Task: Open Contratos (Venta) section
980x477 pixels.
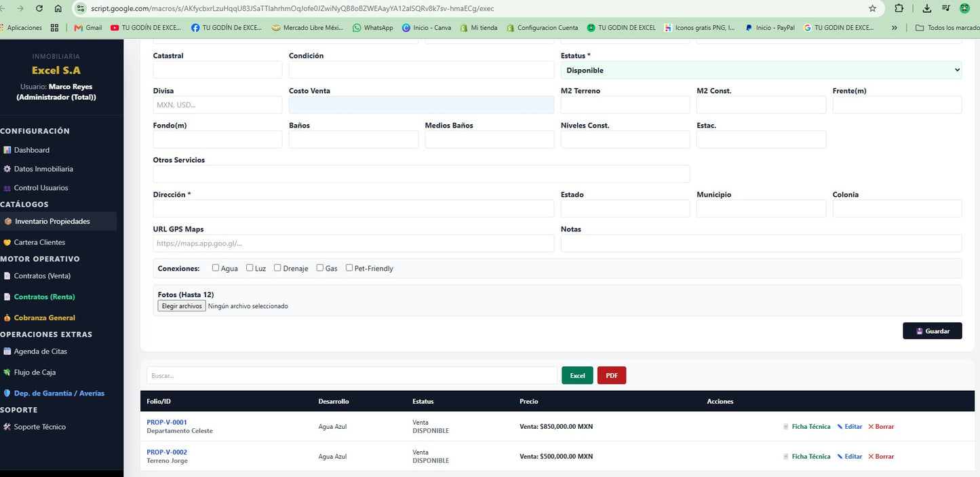Action: [x=42, y=276]
